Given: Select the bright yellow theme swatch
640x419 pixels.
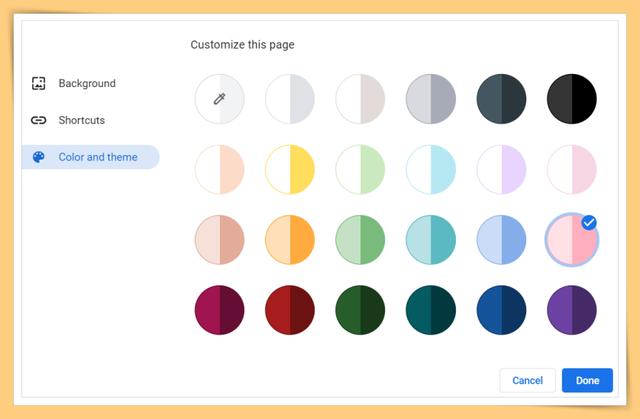Looking at the screenshot, I should (x=290, y=169).
